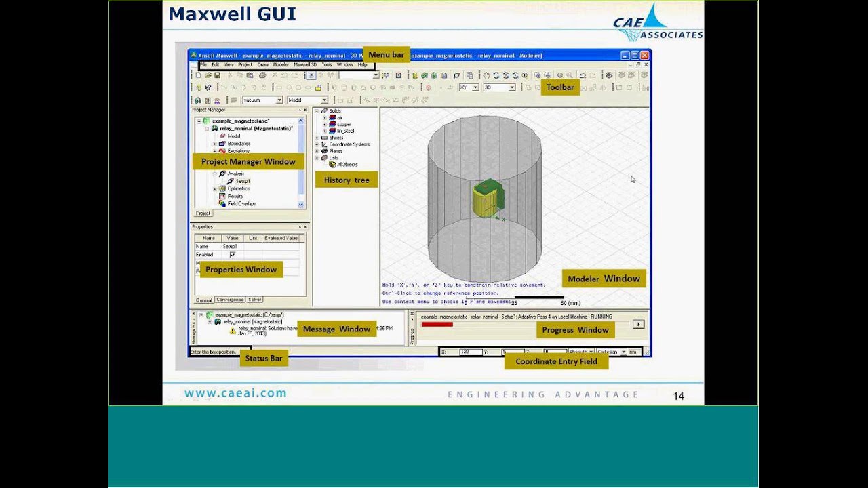Click the Y coordinate entry field
868x488 pixels.
point(513,352)
